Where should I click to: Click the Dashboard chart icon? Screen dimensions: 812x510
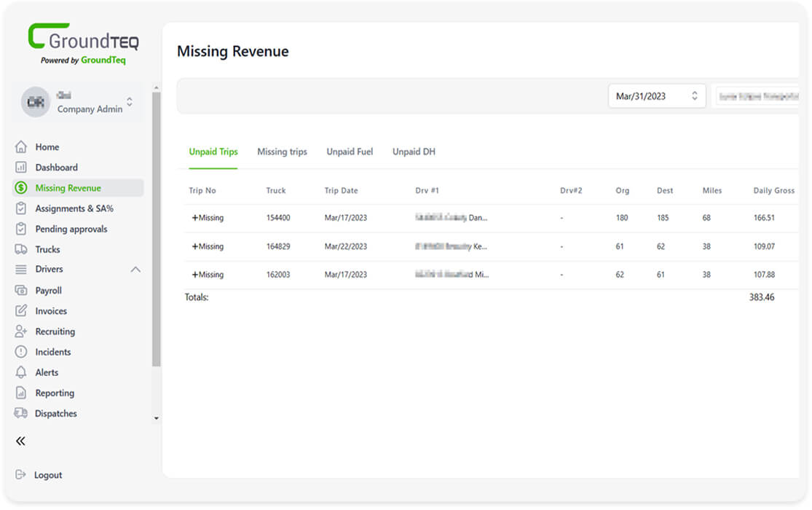click(x=20, y=168)
